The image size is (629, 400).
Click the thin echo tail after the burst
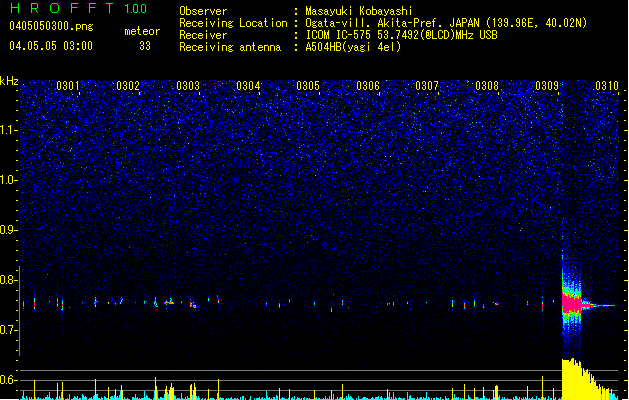click(x=600, y=306)
